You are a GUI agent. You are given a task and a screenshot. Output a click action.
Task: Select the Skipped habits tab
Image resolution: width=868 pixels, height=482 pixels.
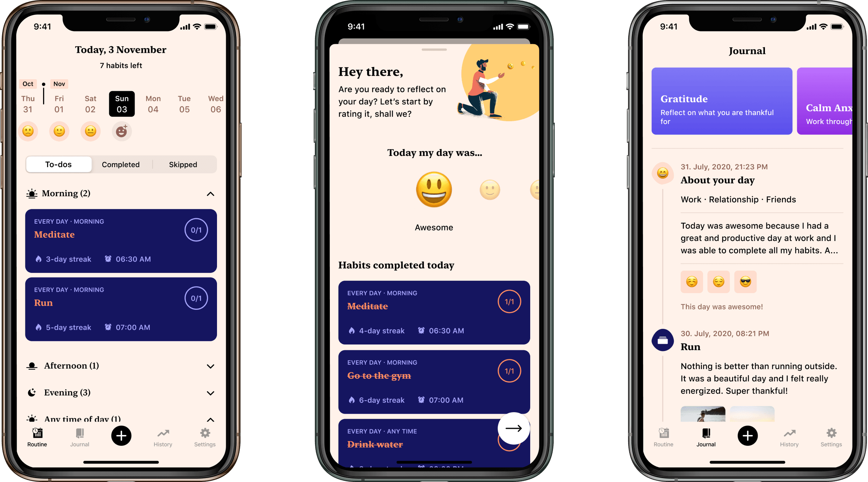click(184, 164)
